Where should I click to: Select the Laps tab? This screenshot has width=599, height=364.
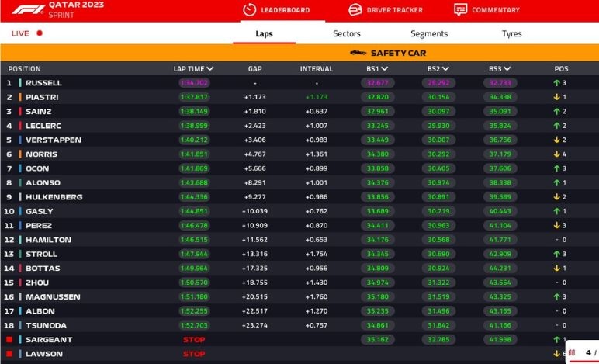pyautogui.click(x=264, y=33)
